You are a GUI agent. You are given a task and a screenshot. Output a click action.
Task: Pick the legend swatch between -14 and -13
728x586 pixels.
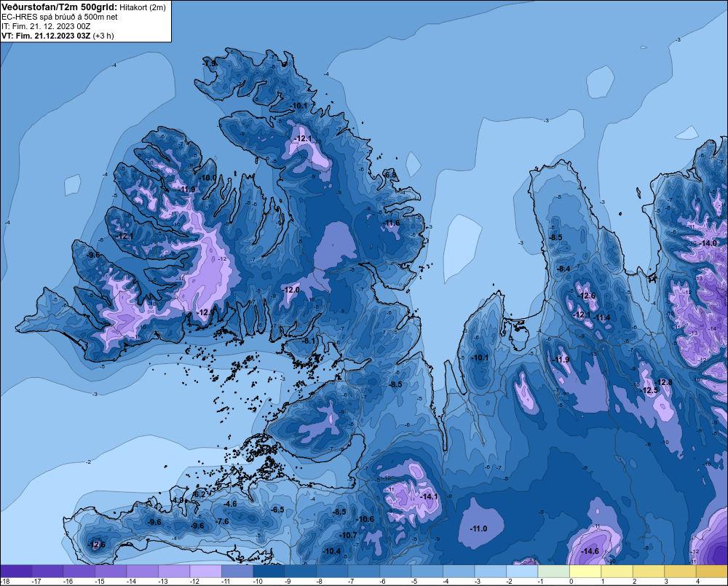[x=143, y=571]
